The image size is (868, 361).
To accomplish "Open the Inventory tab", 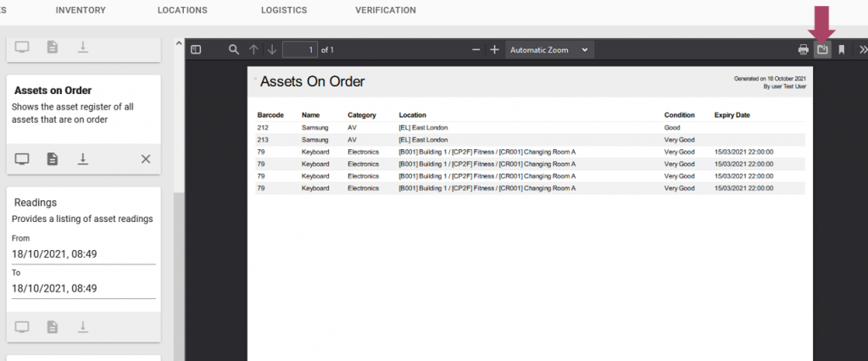I will pos(81,10).
